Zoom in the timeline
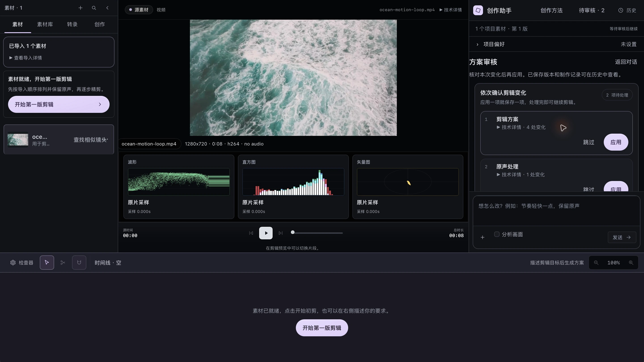The width and height of the screenshot is (644, 362). click(631, 263)
